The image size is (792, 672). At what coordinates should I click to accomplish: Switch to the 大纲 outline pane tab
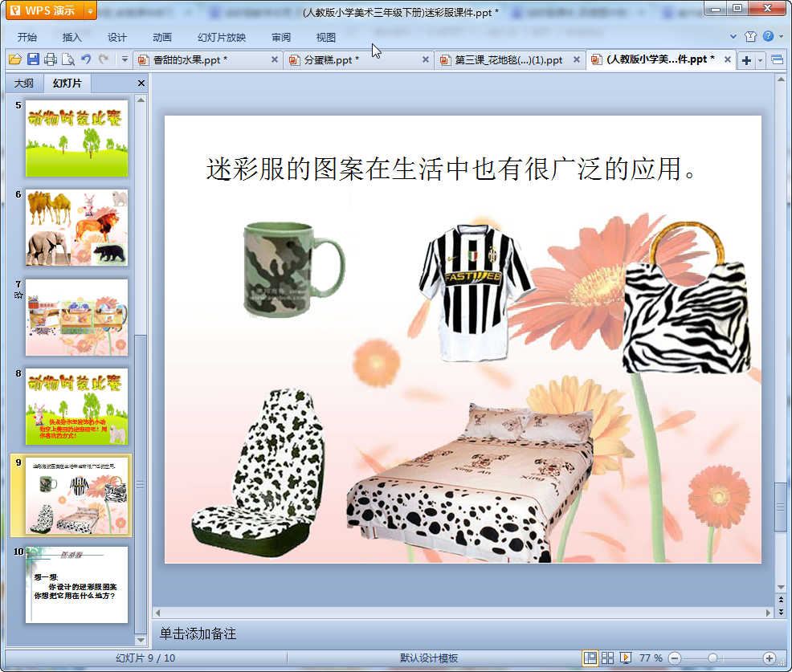24,83
